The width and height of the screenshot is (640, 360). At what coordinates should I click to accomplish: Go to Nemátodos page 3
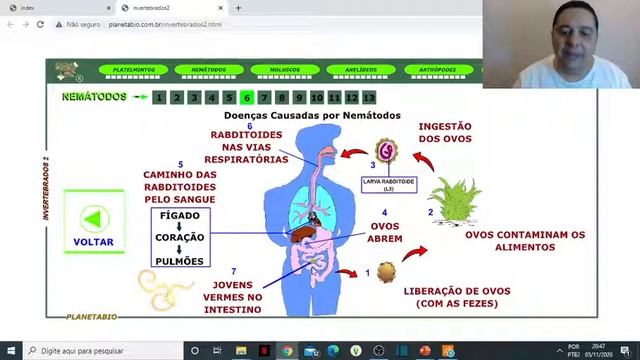(x=194, y=98)
